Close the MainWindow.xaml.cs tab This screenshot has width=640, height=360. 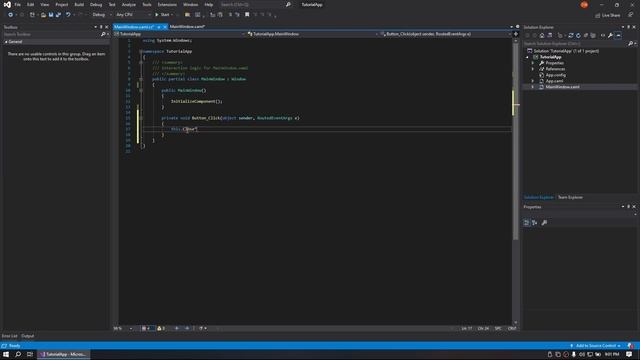(165, 27)
